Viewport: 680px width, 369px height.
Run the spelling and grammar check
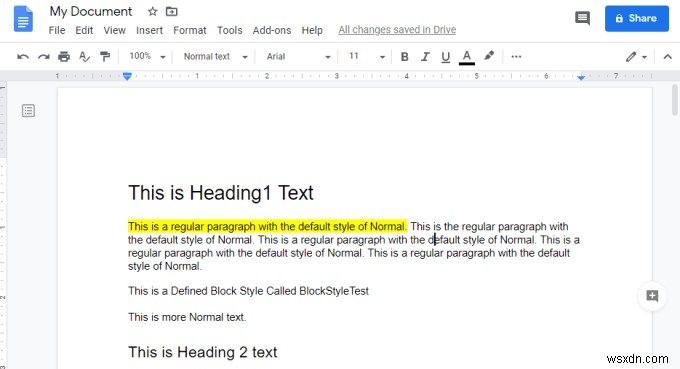[x=84, y=56]
